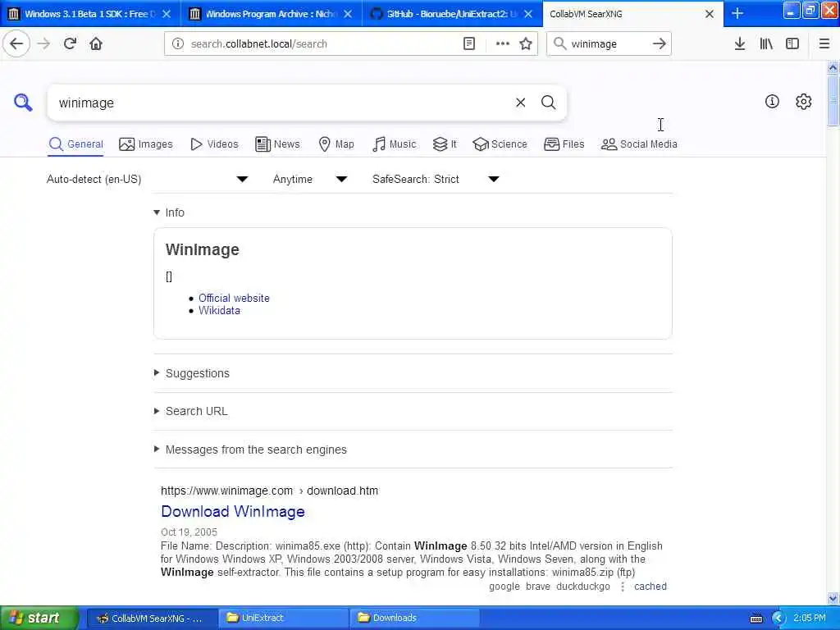The height and width of the screenshot is (630, 840).
Task: Open the SearXNG about info icon
Action: [x=772, y=101]
